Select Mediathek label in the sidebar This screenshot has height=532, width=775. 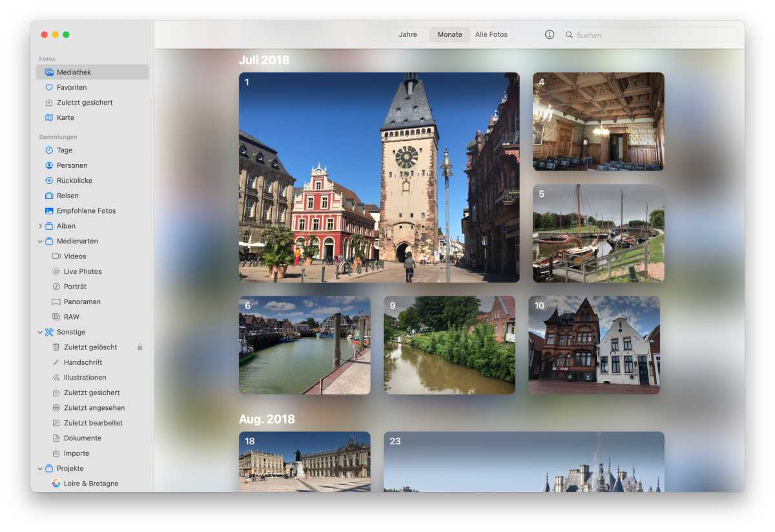pyautogui.click(x=74, y=72)
